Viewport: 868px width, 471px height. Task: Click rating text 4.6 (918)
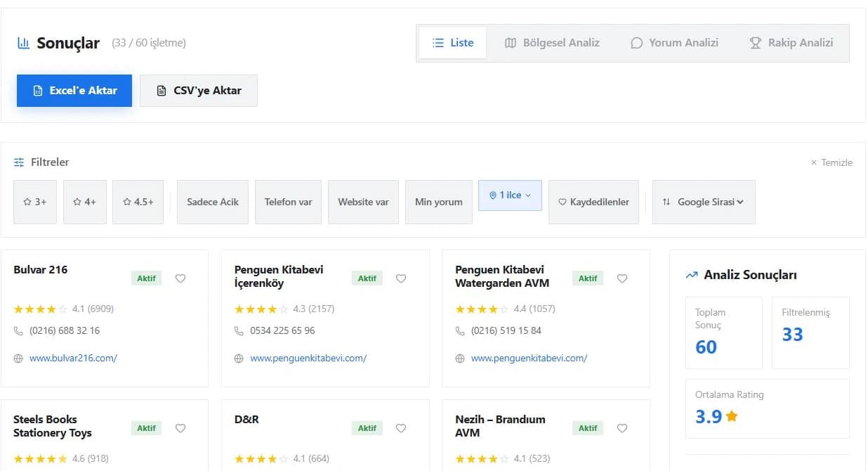click(x=91, y=458)
